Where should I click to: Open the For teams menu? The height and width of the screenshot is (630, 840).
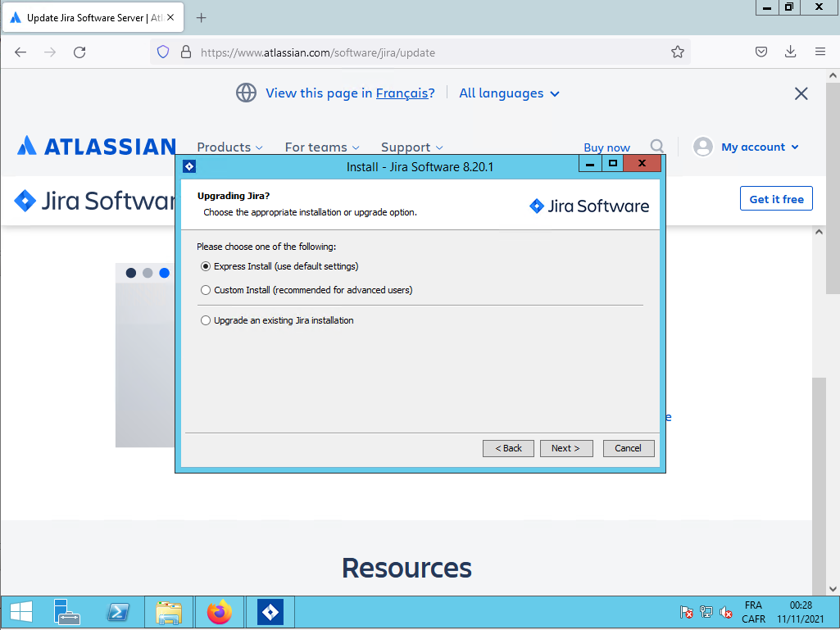coord(321,147)
